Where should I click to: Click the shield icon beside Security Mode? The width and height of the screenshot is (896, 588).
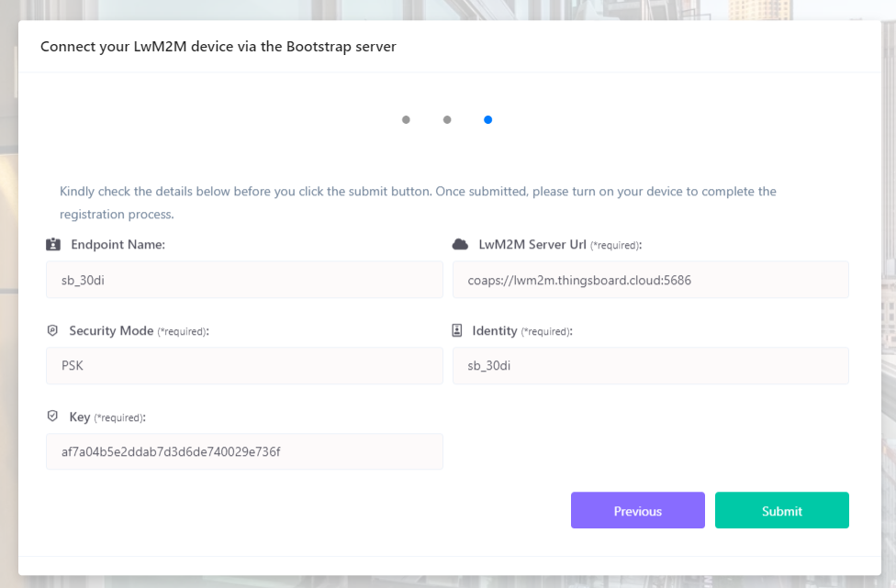(x=52, y=330)
